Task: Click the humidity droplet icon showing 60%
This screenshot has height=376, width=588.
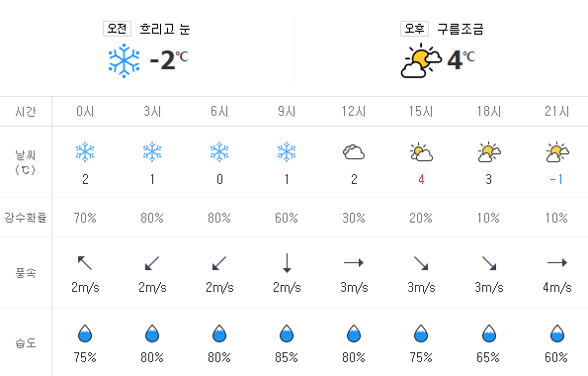Action: tap(557, 333)
